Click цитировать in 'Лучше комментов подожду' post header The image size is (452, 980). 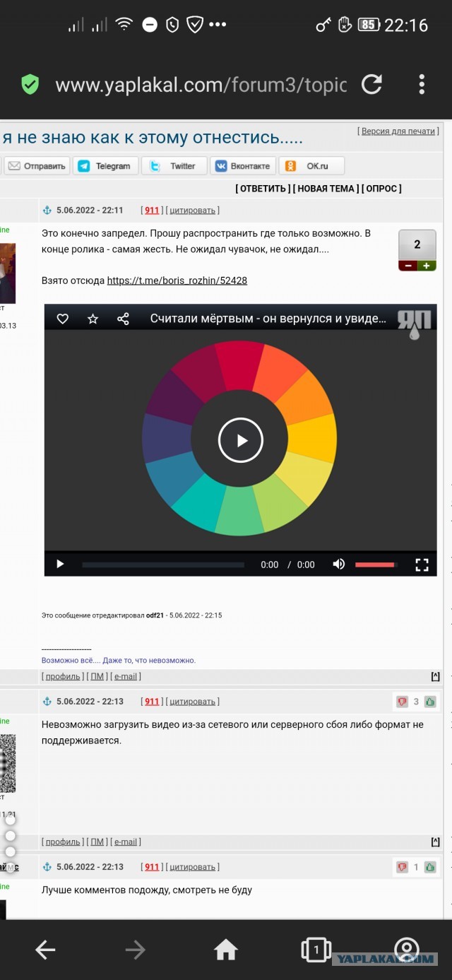[192, 867]
